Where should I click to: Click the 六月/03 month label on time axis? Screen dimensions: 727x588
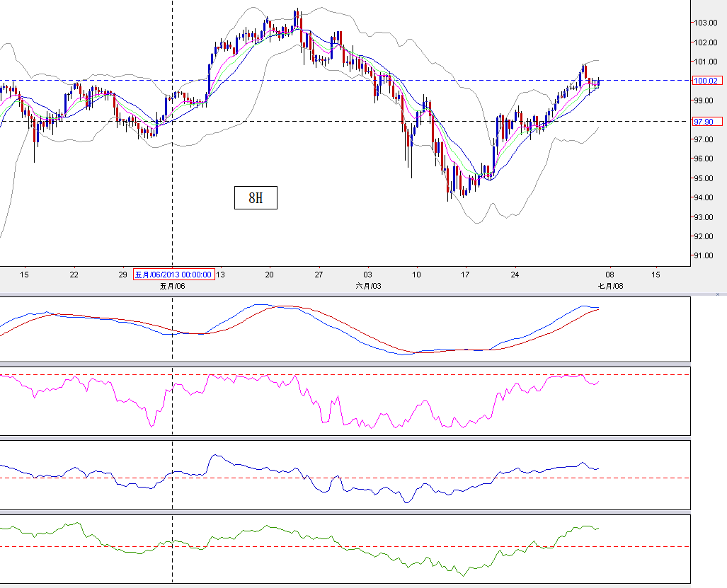pos(368,286)
